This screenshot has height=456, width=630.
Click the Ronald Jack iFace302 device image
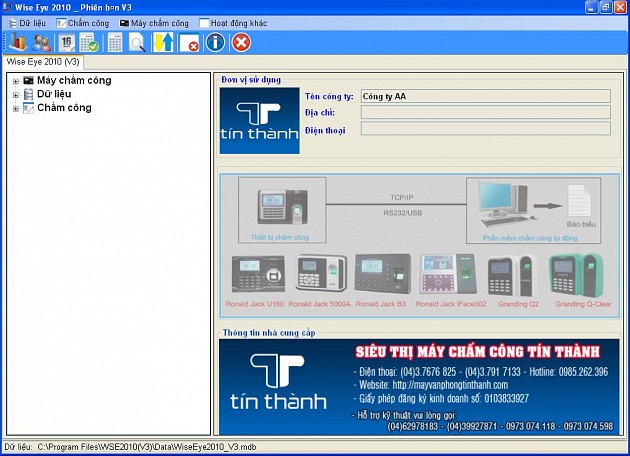coord(448,274)
